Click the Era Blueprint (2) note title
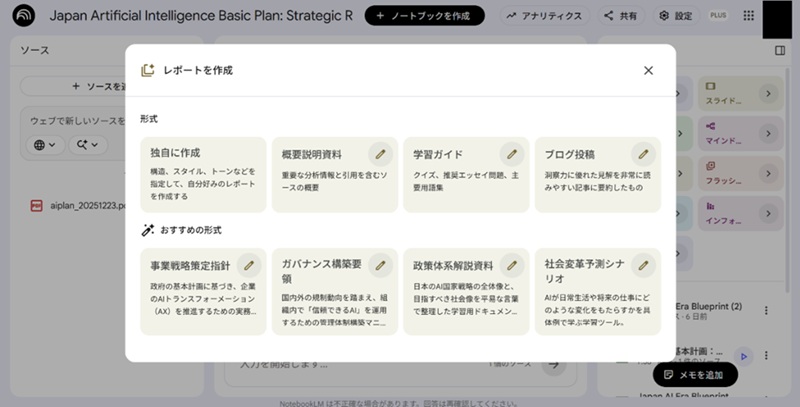Screen dimensions: 800x407 pyautogui.click(x=708, y=306)
